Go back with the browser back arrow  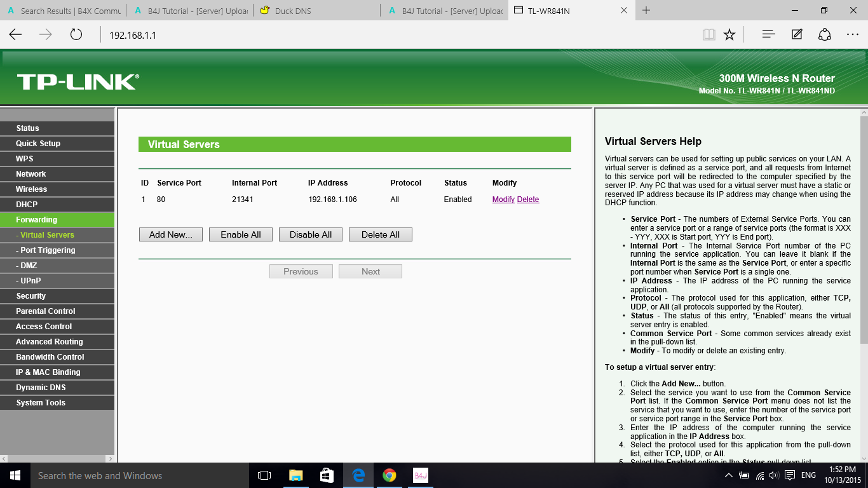pyautogui.click(x=15, y=35)
